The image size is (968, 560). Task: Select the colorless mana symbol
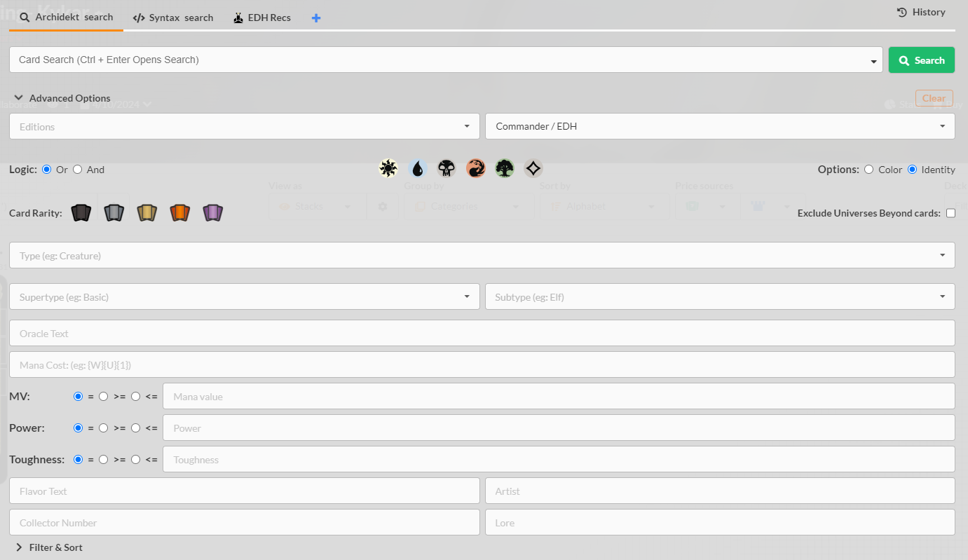tap(533, 168)
